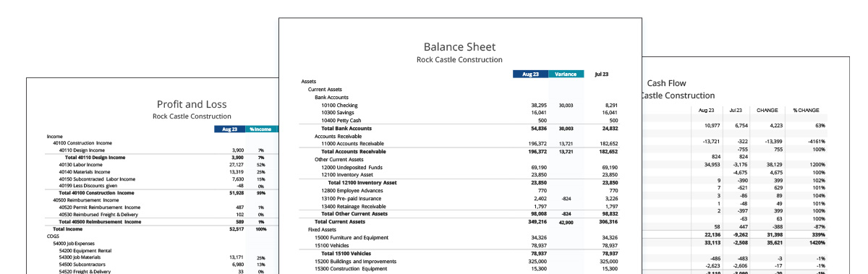Select the 15300 Construction Equipment row
The image size is (868, 274).
pos(460,268)
